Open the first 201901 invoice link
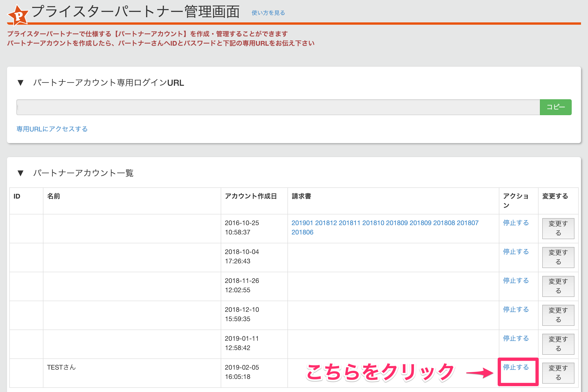The width and height of the screenshot is (588, 392). (302, 223)
